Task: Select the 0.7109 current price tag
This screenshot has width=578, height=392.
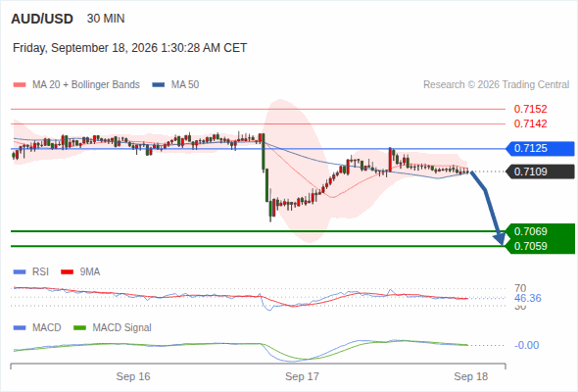Action: 540,171
